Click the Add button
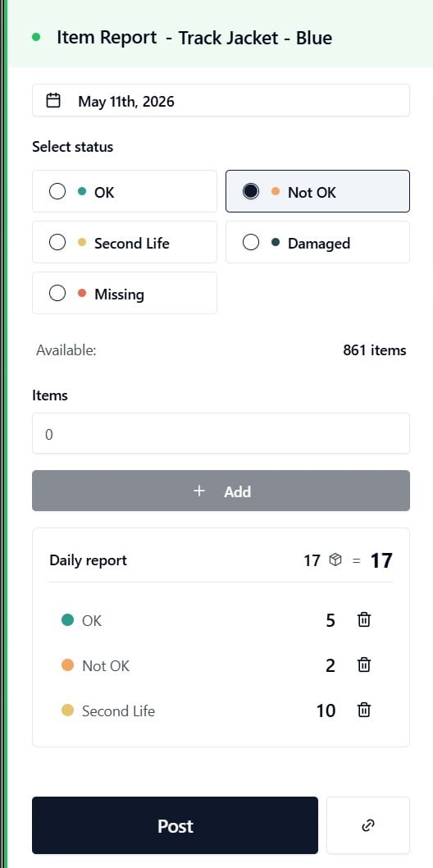The height and width of the screenshot is (868, 433). [x=221, y=491]
